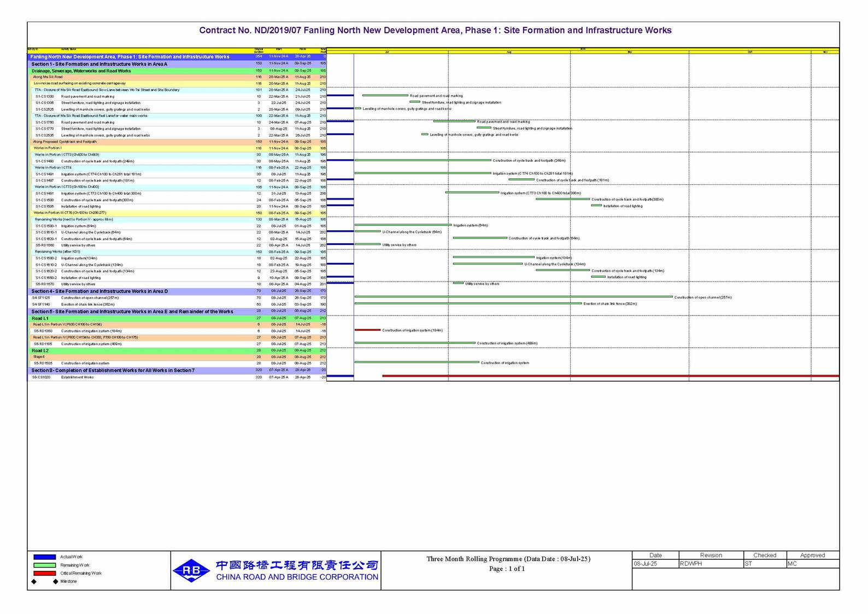Click 'CHINA ROAD AND BRIDGE CORPORATION' company name
This screenshot has width=868, height=614.
pyautogui.click(x=297, y=577)
